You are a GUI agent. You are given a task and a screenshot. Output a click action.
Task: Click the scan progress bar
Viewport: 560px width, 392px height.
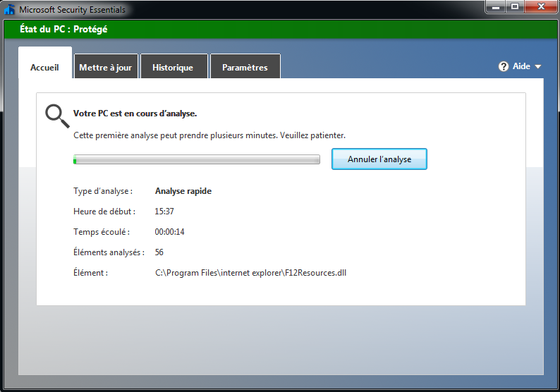pos(197,159)
